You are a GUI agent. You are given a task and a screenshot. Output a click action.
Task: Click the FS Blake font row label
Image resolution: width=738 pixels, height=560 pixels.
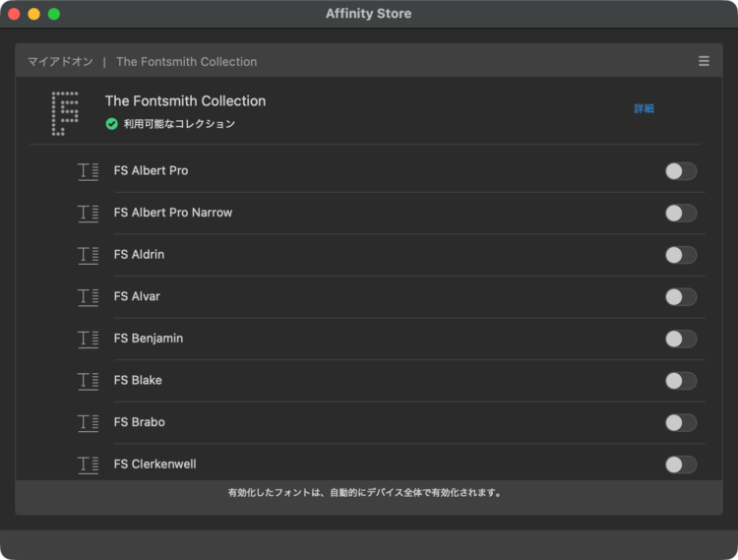(x=138, y=381)
